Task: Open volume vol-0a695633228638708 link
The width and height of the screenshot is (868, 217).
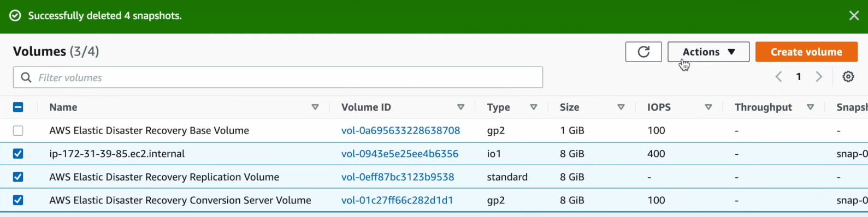Action: point(400,130)
